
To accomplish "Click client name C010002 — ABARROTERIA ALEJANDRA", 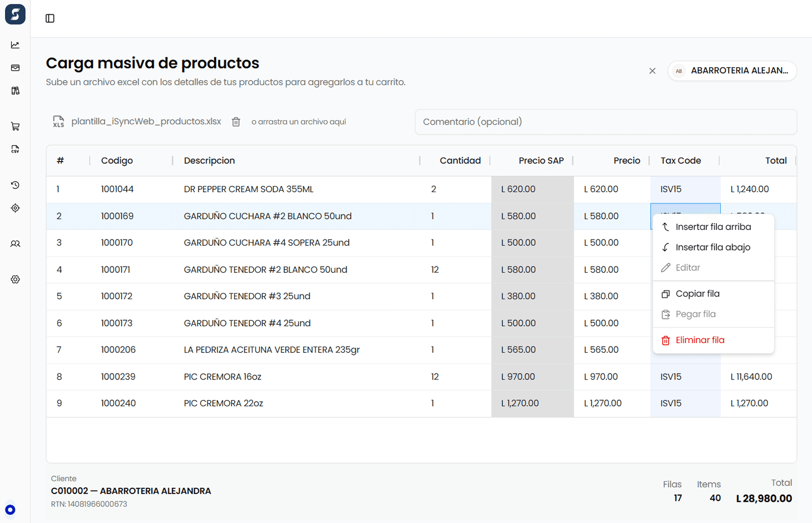I will point(131,491).
